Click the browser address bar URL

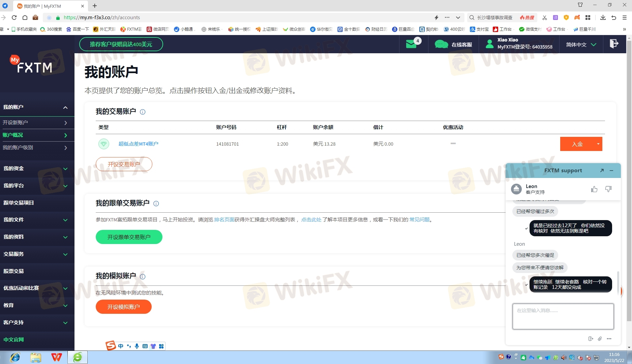click(x=102, y=18)
